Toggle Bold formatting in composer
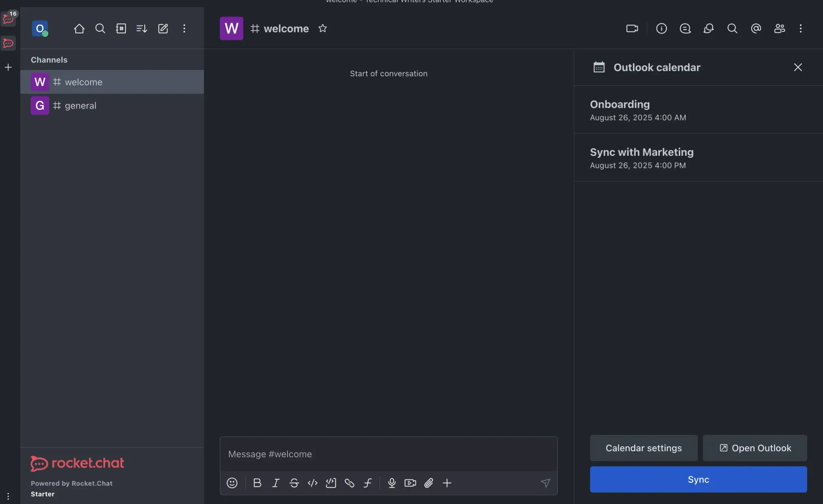 point(257,483)
